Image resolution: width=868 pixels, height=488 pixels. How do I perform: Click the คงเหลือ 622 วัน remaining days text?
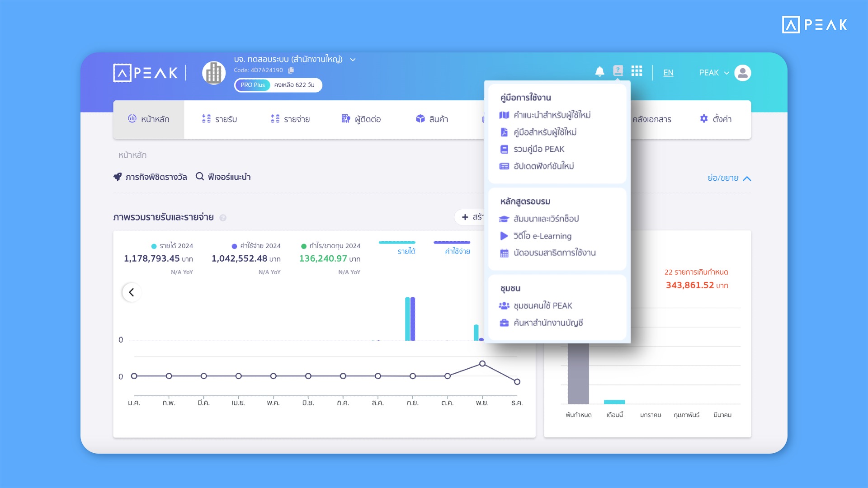294,85
